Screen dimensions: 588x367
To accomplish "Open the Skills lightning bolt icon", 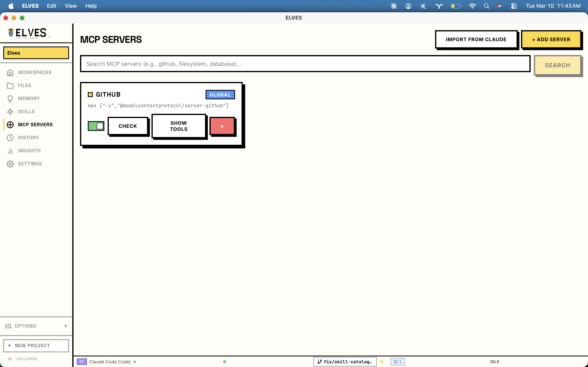I will 10,112.
